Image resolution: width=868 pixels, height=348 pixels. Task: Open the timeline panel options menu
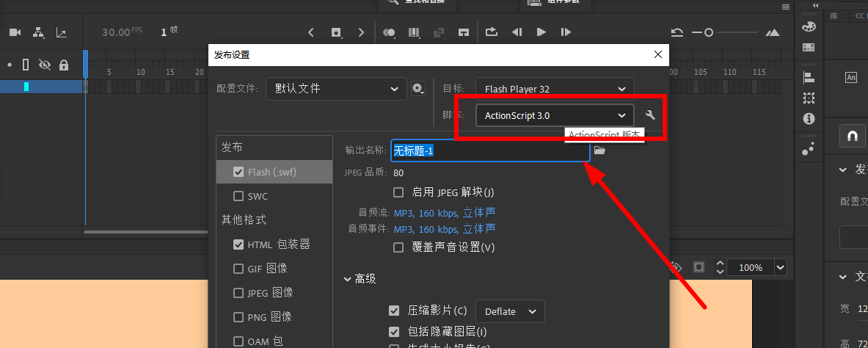click(786, 7)
